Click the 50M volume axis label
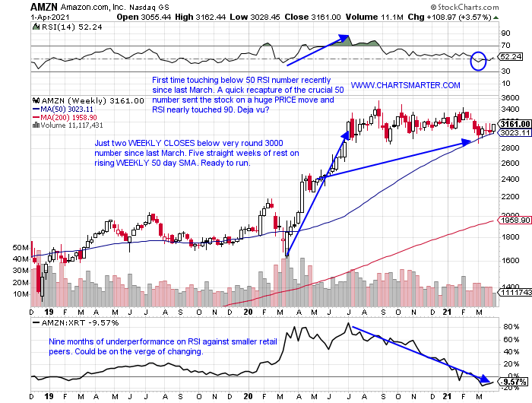 21,248
